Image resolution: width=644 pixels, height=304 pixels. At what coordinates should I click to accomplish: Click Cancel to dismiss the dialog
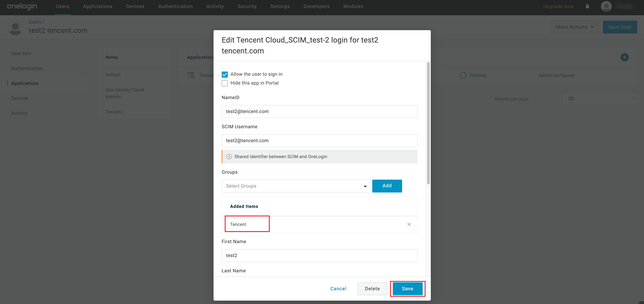pos(338,289)
